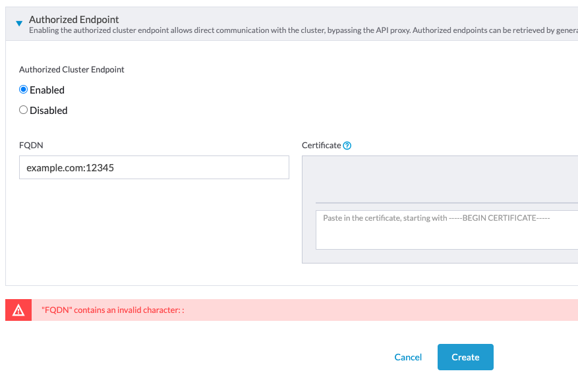578x392 pixels.
Task: Disable the endpoint by clicking Disabled label
Action: pyautogui.click(x=47, y=110)
